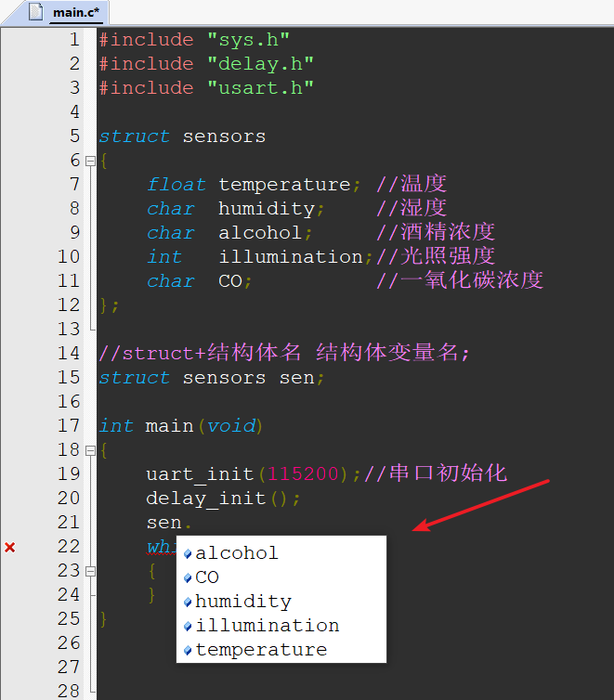Click the diamond icon beside temperature
The height and width of the screenshot is (700, 614).
188,651
